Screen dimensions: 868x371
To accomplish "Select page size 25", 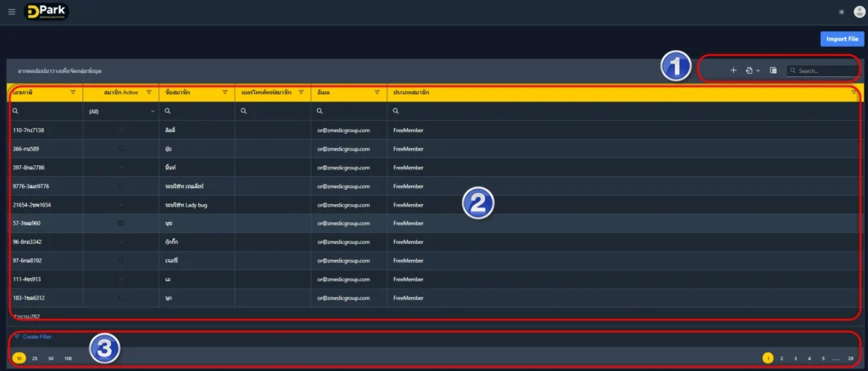I will [x=35, y=359].
